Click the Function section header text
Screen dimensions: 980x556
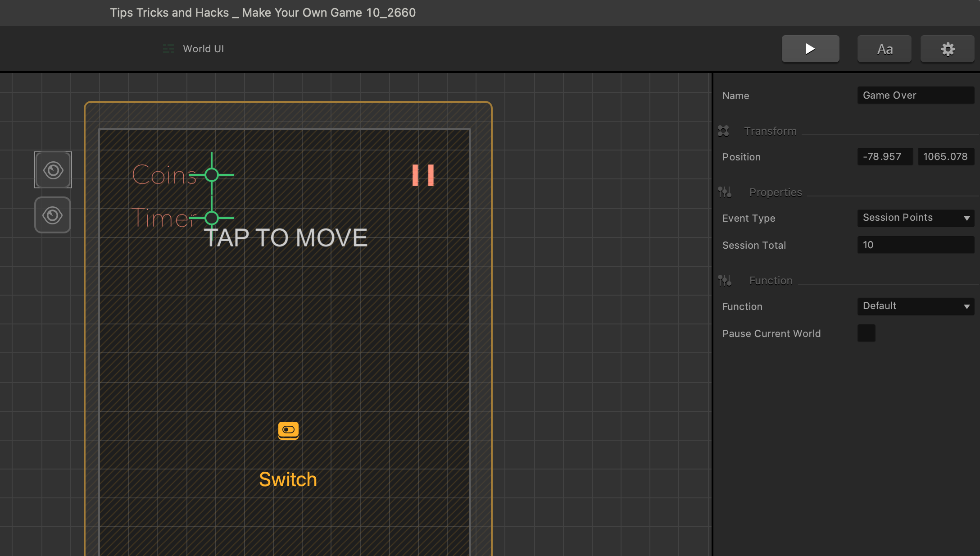click(771, 281)
